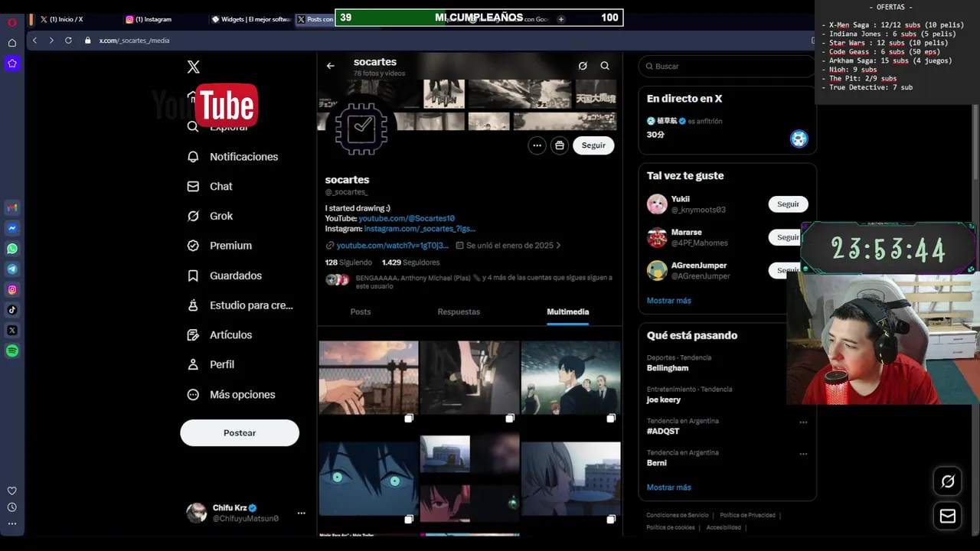The width and height of the screenshot is (980, 551).
Task: Open the three-dot sidebar settings icon
Action: 12,523
